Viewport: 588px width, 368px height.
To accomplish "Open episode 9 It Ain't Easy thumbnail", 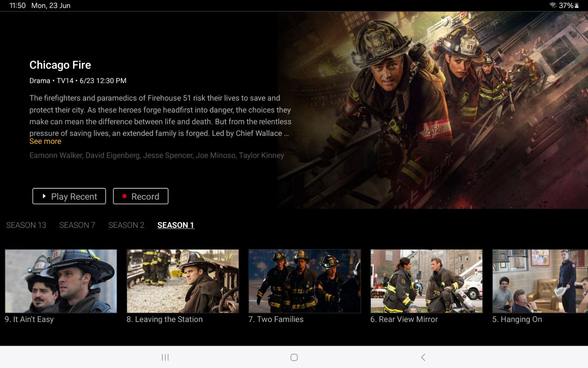I will 61,281.
